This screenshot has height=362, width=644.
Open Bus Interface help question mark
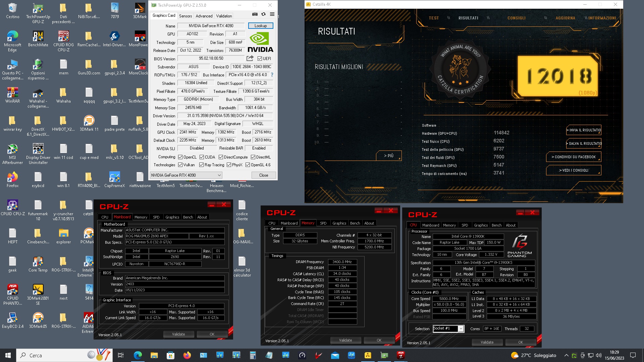point(272,75)
